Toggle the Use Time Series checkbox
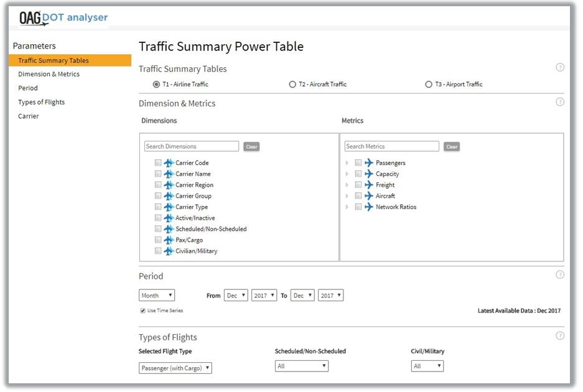Image resolution: width=583 pixels, height=392 pixels. [x=143, y=310]
